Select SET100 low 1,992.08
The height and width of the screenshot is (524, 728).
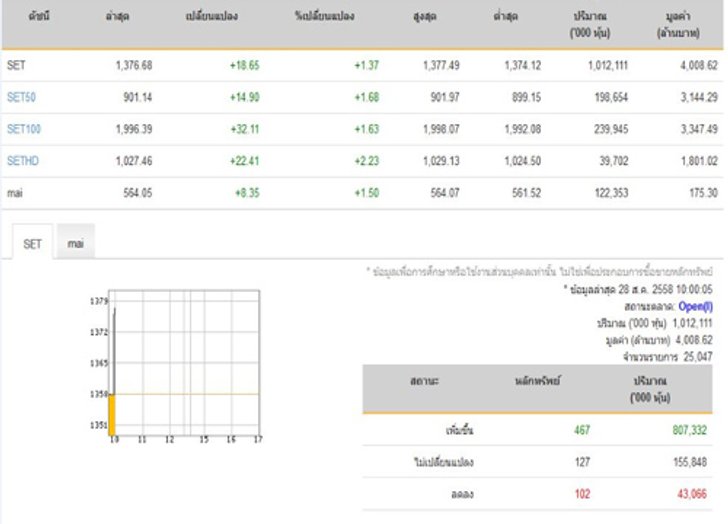523,129
